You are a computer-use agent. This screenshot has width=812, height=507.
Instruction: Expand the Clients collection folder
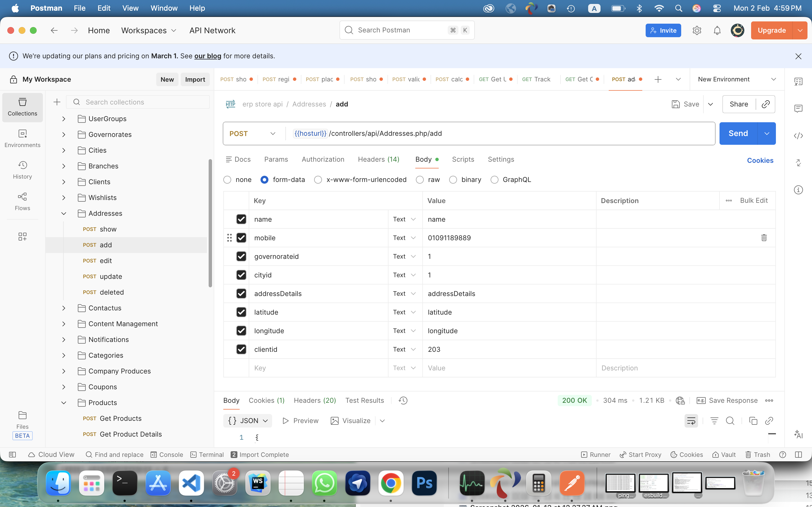coord(64,182)
